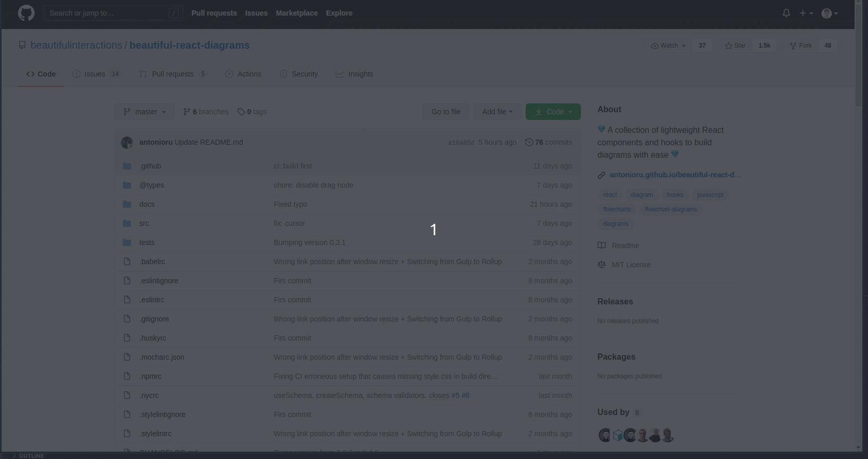Click the antonioru commit author avatar

point(127,143)
